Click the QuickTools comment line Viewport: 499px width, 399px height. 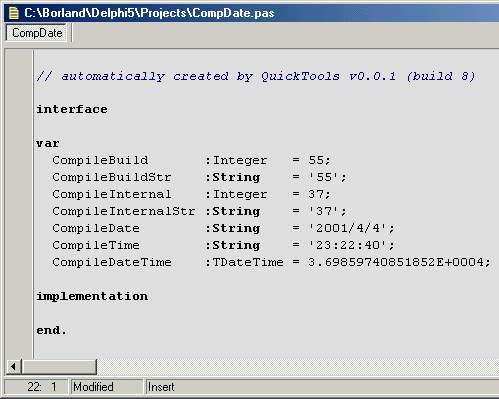point(256,76)
